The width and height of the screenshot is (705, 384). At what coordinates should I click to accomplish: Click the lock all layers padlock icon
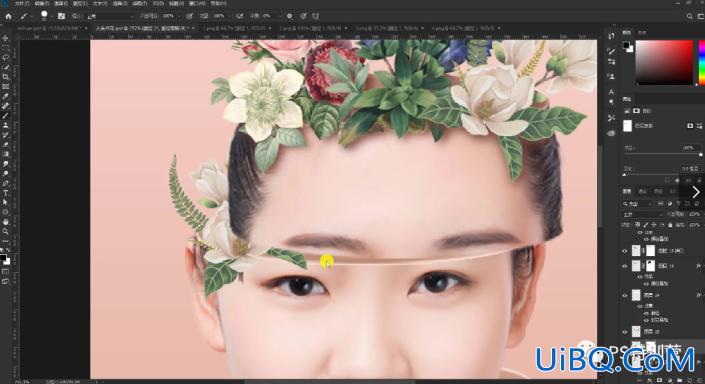coord(670,225)
